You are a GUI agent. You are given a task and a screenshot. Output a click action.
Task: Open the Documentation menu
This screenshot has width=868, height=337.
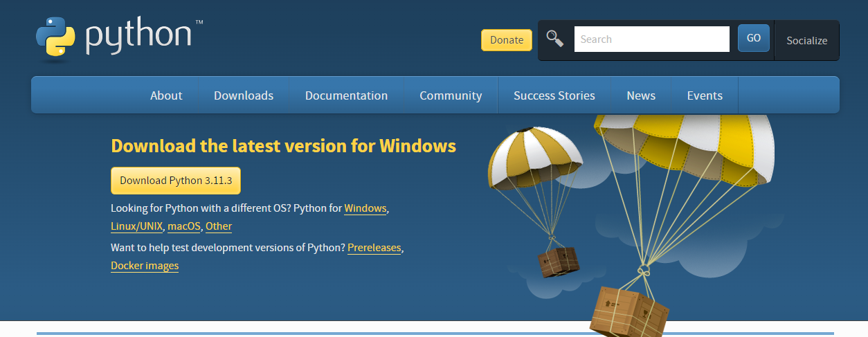(346, 95)
